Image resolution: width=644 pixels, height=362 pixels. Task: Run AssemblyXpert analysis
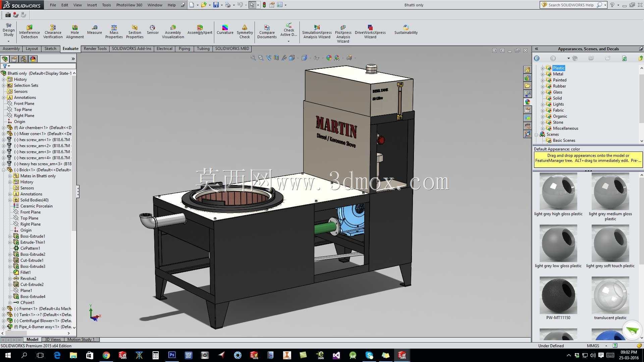point(200,30)
